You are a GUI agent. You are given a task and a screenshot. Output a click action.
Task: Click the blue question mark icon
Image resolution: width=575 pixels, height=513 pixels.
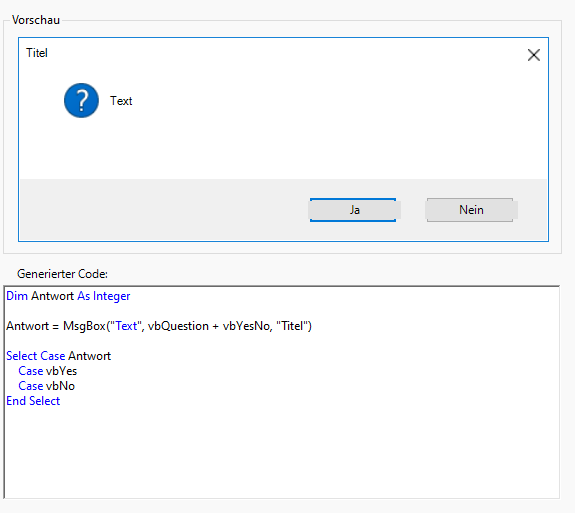[x=81, y=100]
